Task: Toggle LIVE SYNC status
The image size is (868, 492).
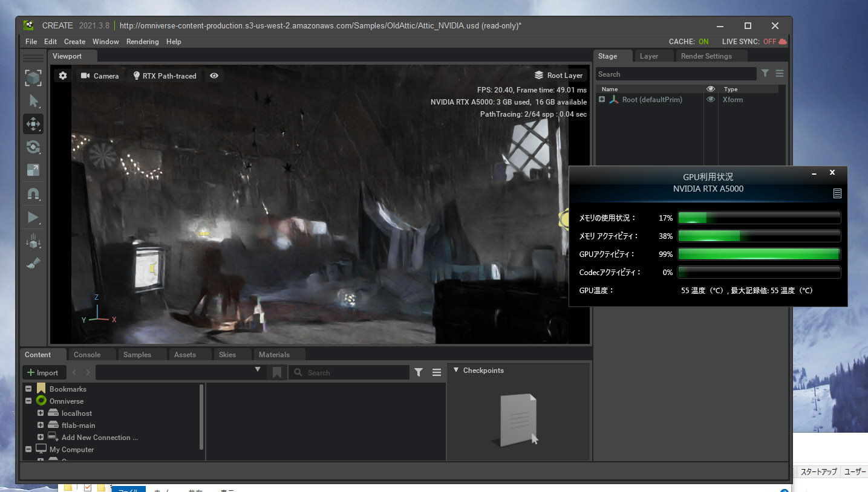Action: 749,42
